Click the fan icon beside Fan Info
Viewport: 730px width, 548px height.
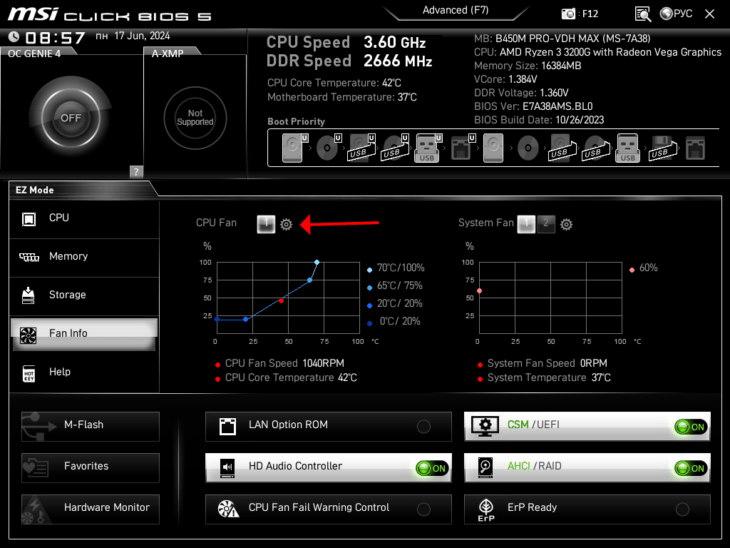(28, 335)
